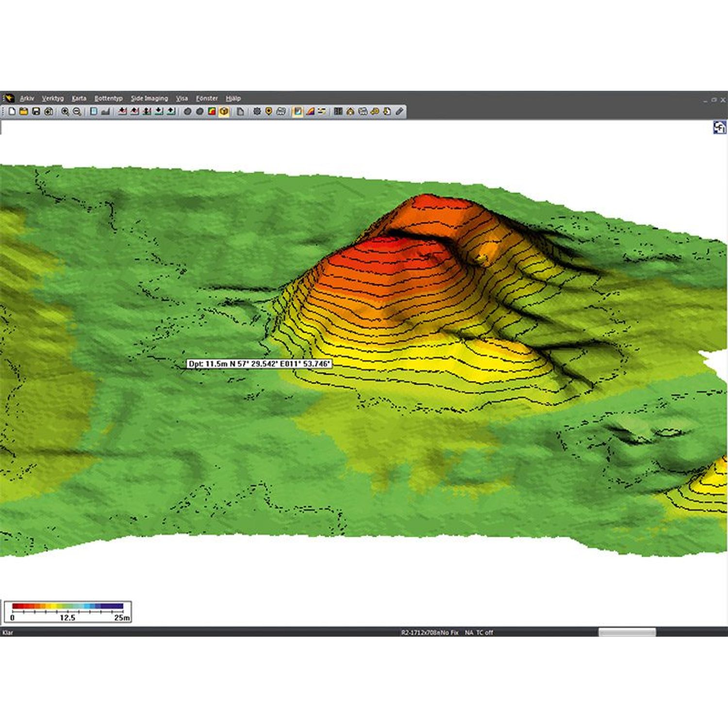Click the view-restore icon at the top right of the map
The width and height of the screenshot is (728, 728).
tap(719, 128)
